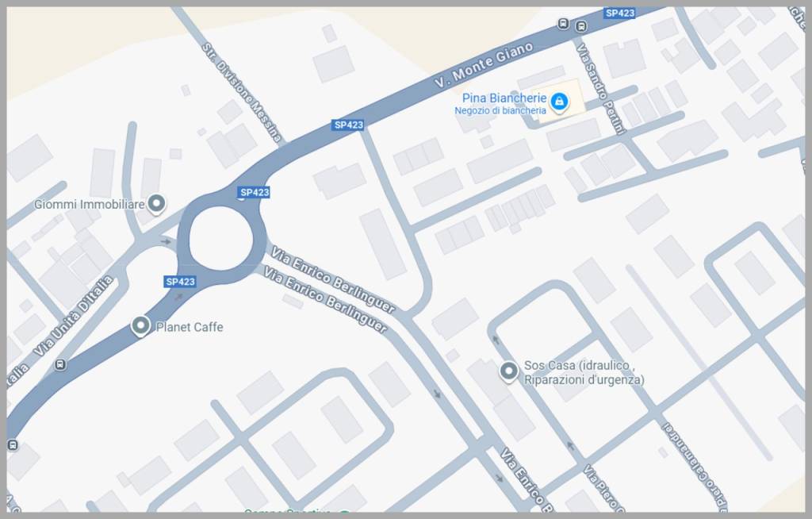Click the center of the roundabout
812x519 pixels.
coord(221,239)
